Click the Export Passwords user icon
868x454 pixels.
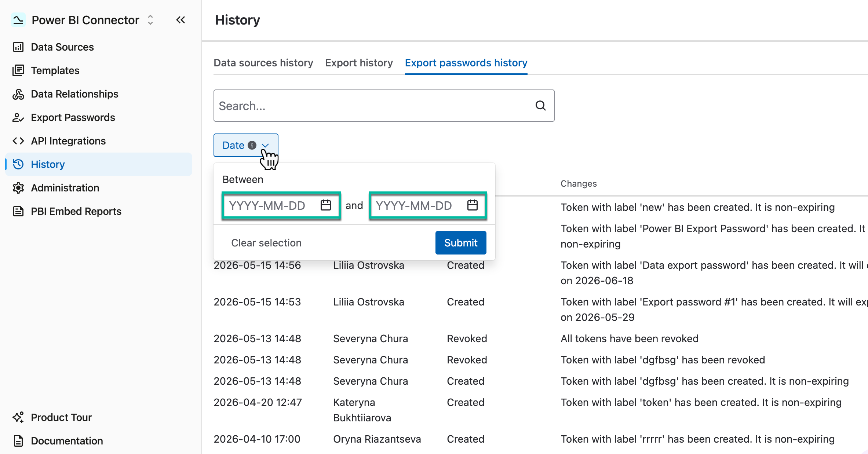tap(18, 117)
